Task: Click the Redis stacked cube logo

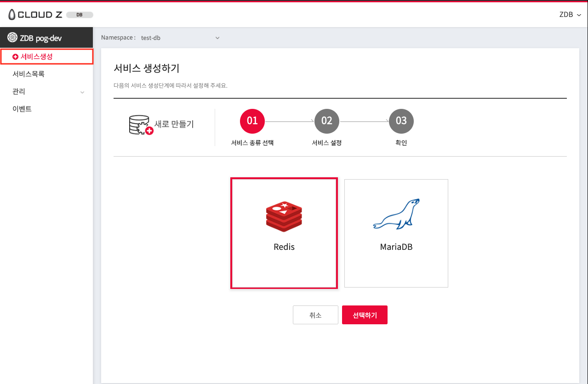Action: [x=284, y=217]
